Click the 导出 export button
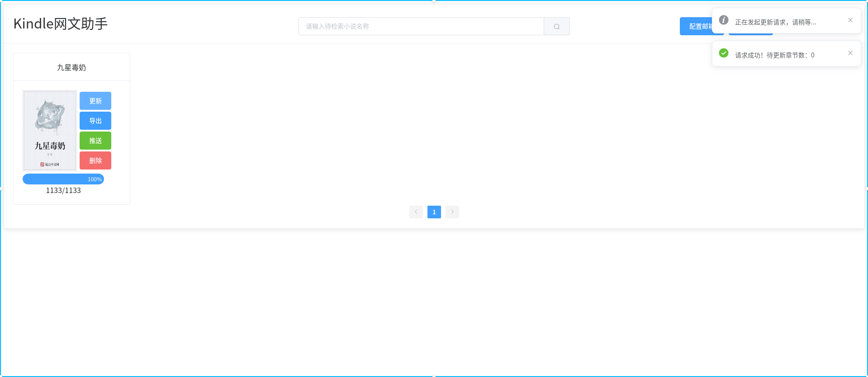The image size is (868, 377). (x=95, y=121)
